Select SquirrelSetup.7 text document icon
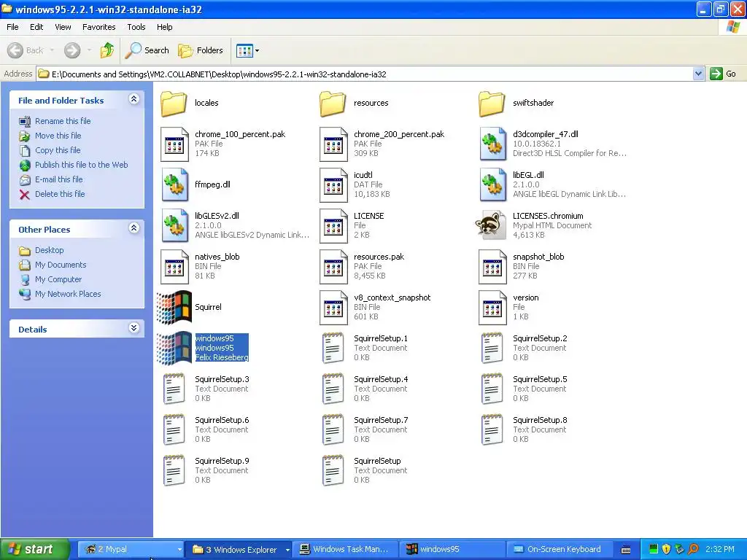This screenshot has width=747, height=560. tap(333, 430)
